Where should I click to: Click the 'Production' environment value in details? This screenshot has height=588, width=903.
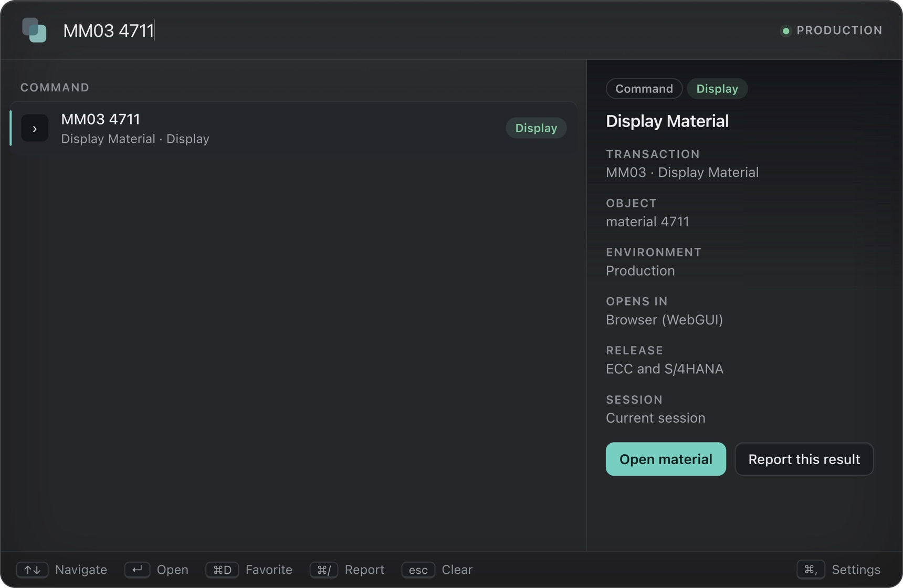pos(640,271)
